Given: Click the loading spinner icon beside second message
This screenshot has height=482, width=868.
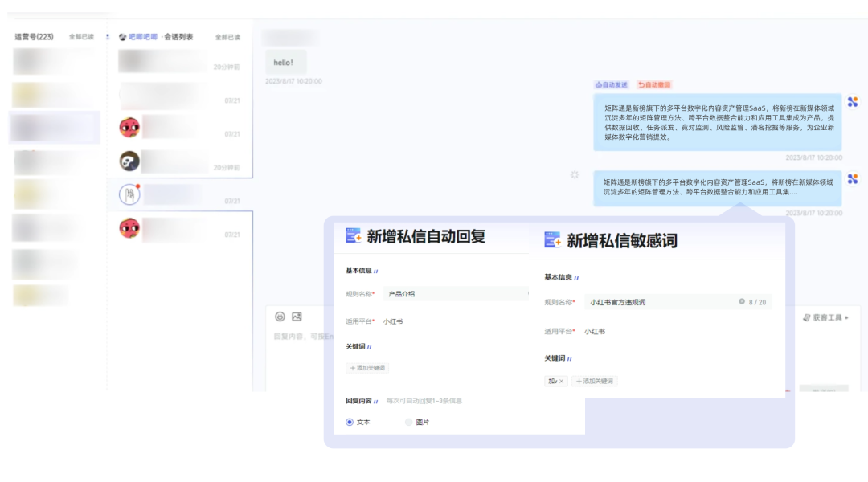Looking at the screenshot, I should pos(575,175).
